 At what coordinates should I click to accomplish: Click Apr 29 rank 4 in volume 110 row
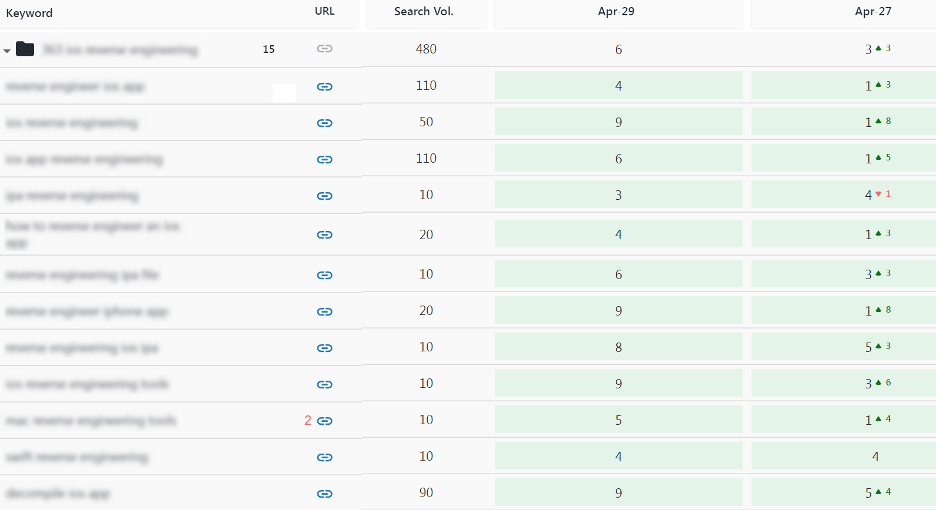(x=618, y=85)
